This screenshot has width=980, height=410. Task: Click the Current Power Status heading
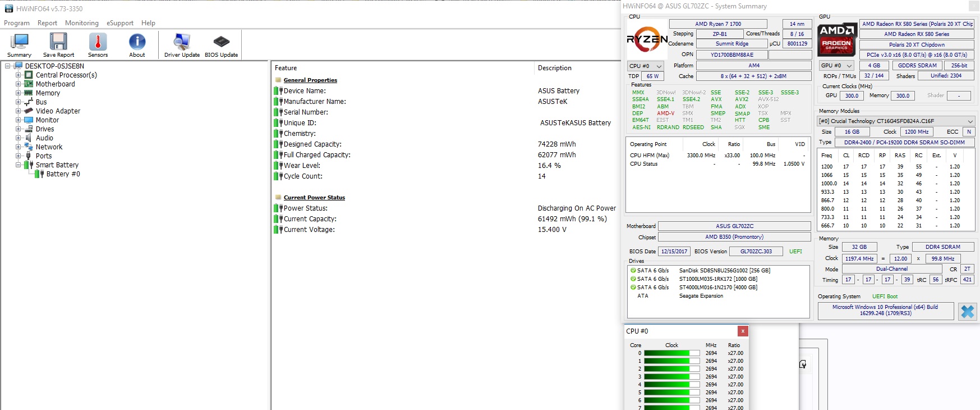point(314,198)
